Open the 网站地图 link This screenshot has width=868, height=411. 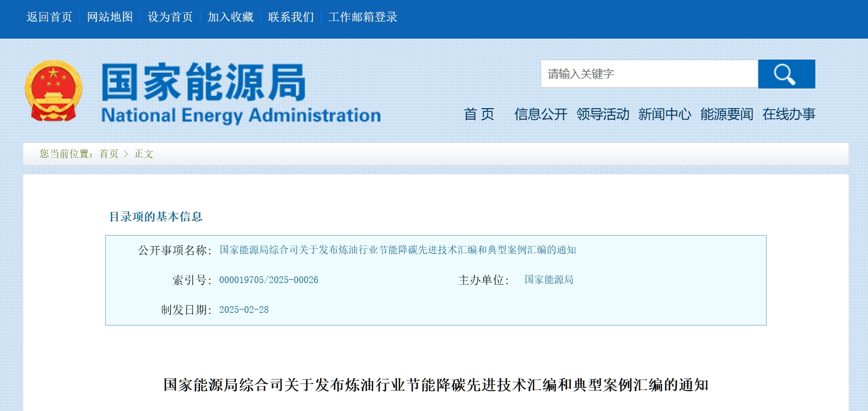click(110, 17)
